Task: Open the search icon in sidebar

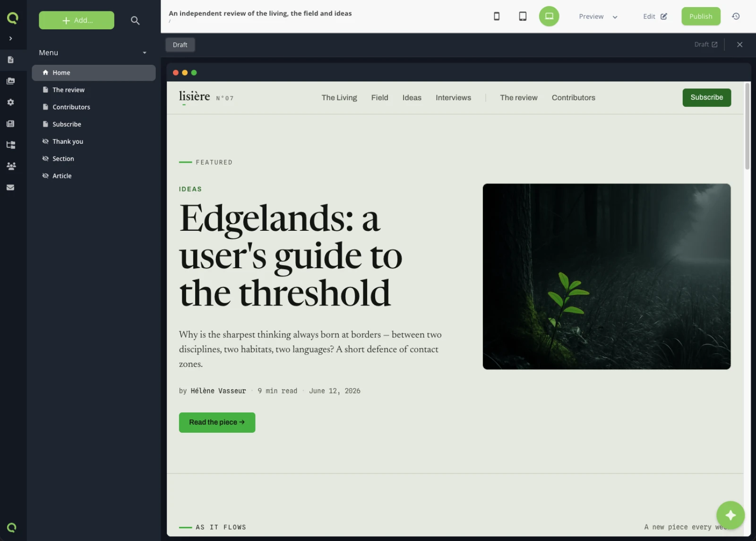Action: click(x=135, y=20)
